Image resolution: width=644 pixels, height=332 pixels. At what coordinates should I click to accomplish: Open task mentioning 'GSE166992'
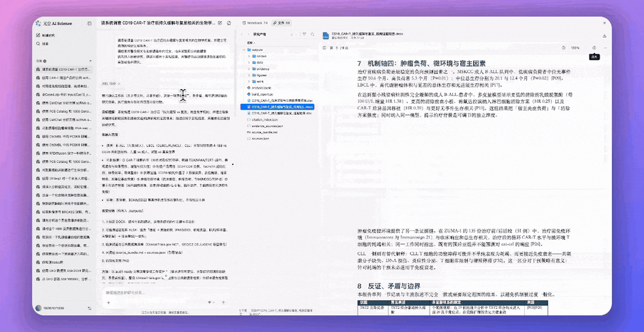64,278
